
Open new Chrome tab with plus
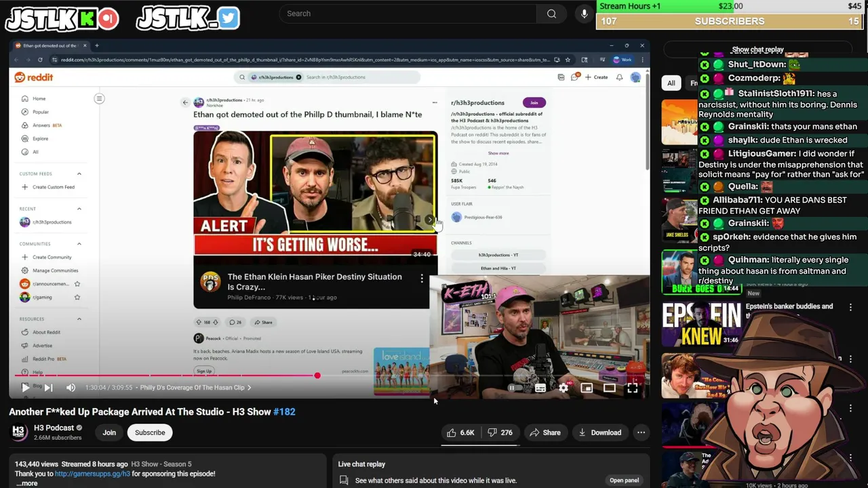click(96, 45)
